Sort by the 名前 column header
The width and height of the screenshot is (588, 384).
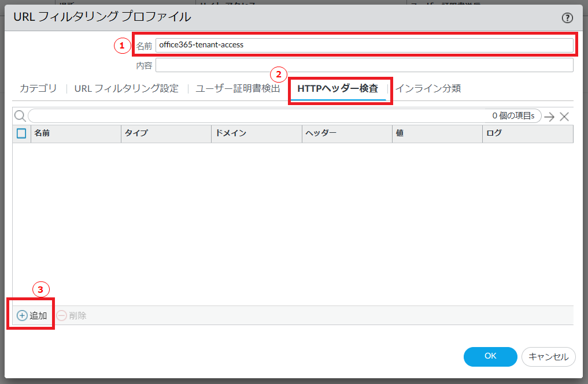click(75, 133)
